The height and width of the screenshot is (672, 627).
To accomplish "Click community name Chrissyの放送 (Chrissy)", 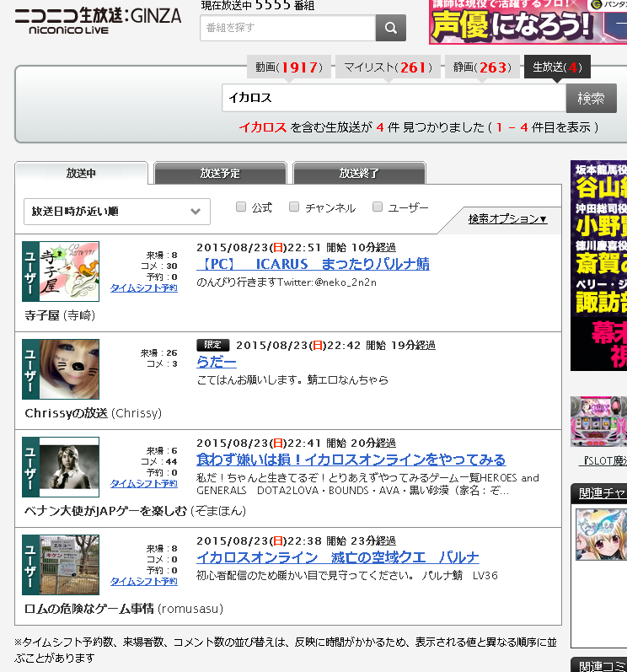I will point(94,413).
